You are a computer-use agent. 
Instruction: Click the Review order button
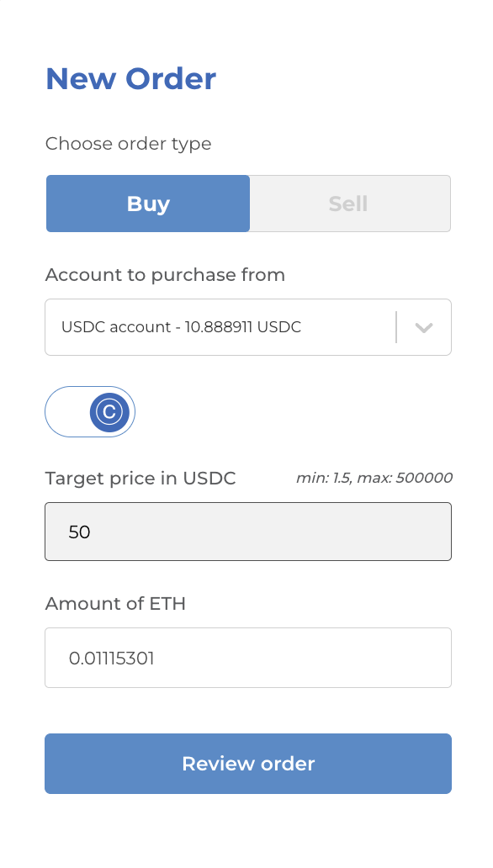(x=248, y=764)
